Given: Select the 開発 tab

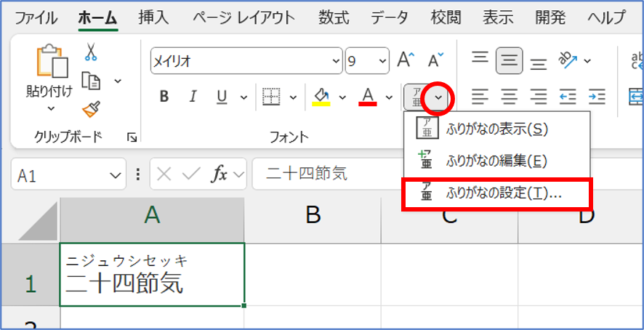Looking at the screenshot, I should (550, 17).
